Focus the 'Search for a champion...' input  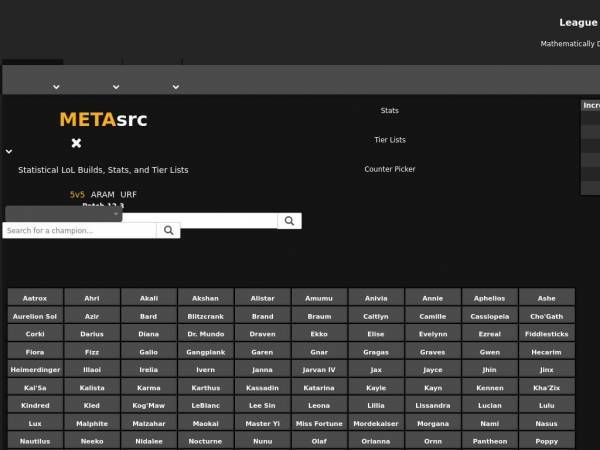tap(80, 230)
